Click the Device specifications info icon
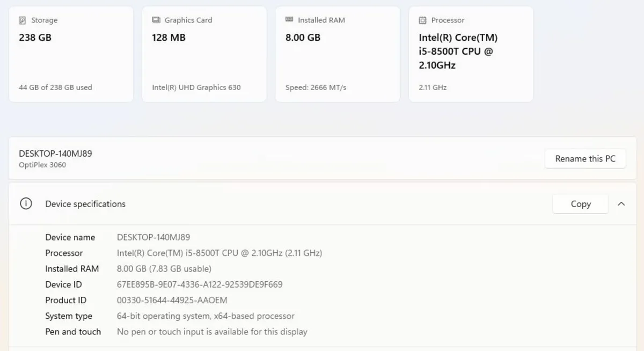Screen dimensions: 644x351 [26, 204]
